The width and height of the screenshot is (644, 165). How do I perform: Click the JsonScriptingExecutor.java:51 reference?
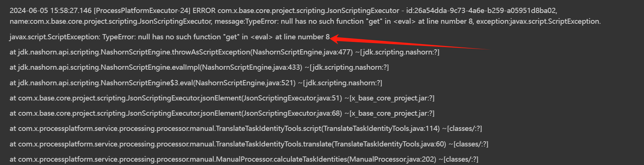pos(292,98)
